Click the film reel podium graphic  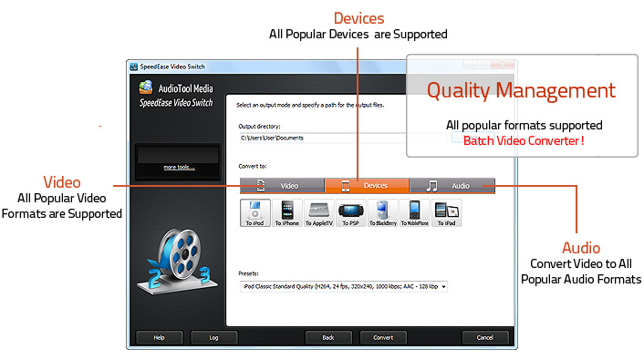tap(178, 262)
